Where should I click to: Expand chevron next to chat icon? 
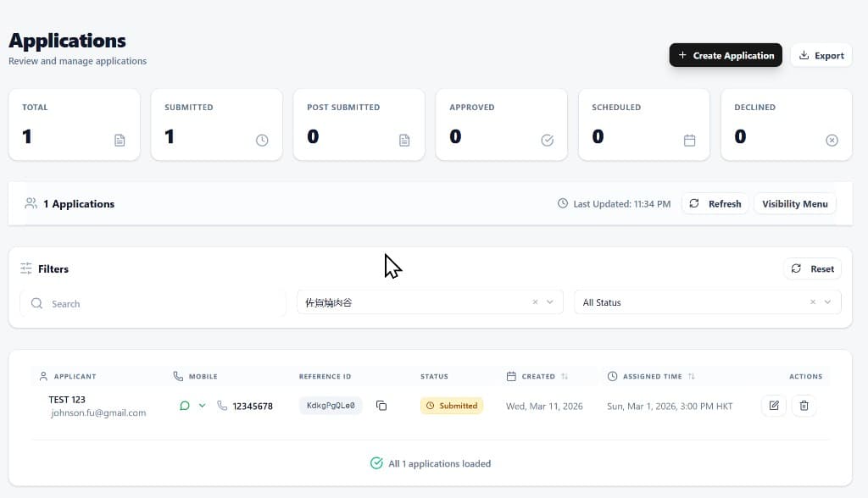click(202, 406)
